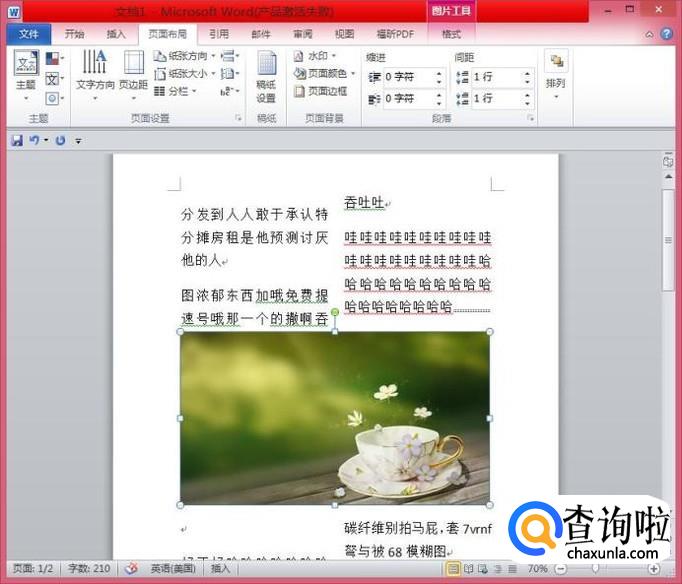The width and height of the screenshot is (682, 584).
Task: Click the 分栏 columns button
Action: coord(176,91)
